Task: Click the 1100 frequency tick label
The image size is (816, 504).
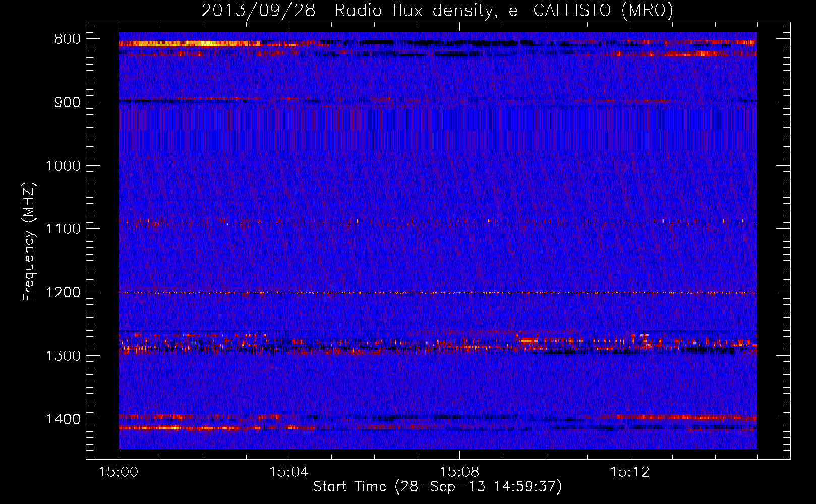Action: point(64,229)
